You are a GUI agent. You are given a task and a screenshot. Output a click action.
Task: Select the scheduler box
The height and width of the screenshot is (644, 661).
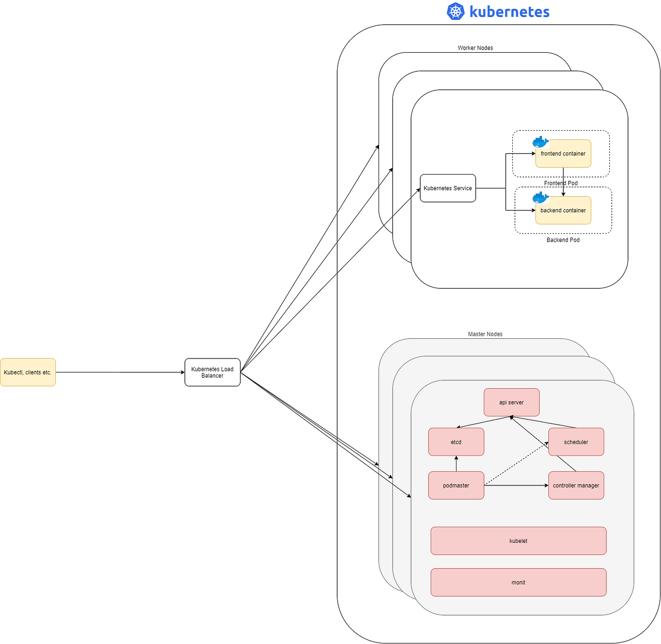pos(576,442)
